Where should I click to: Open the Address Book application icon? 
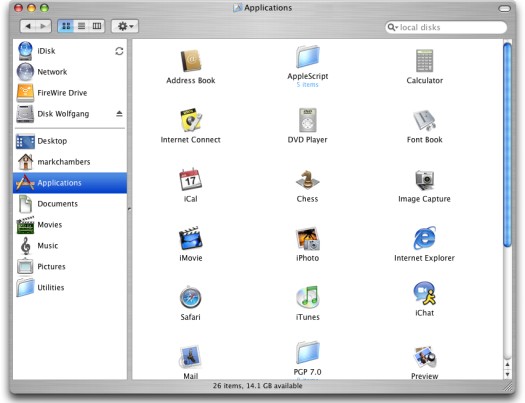(x=191, y=61)
